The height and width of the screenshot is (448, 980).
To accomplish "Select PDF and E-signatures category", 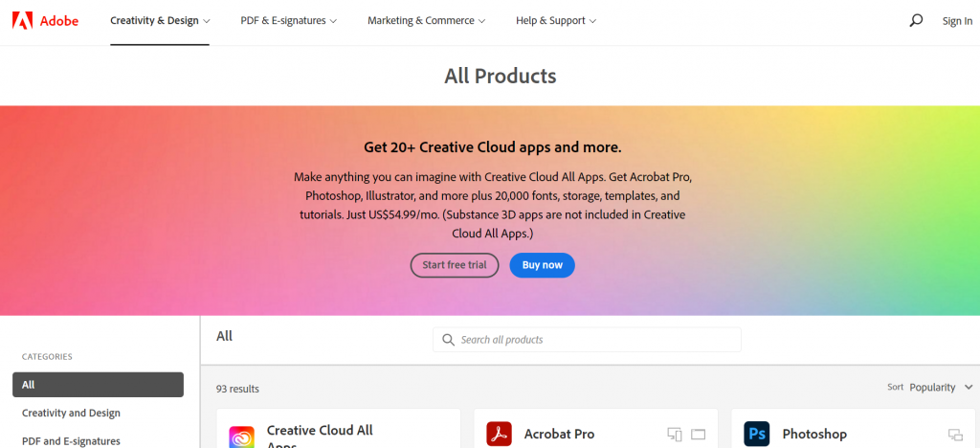I will tap(71, 441).
